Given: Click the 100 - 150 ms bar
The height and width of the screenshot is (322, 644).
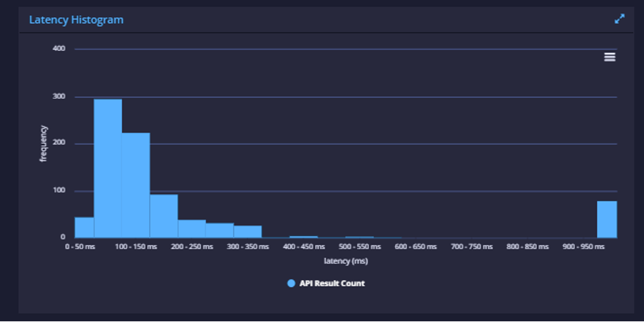Looking at the screenshot, I should (136, 185).
